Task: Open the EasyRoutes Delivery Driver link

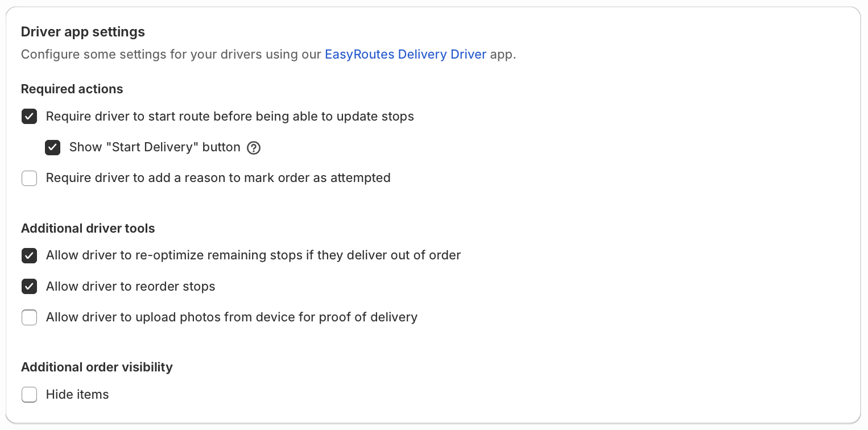Action: coord(406,55)
